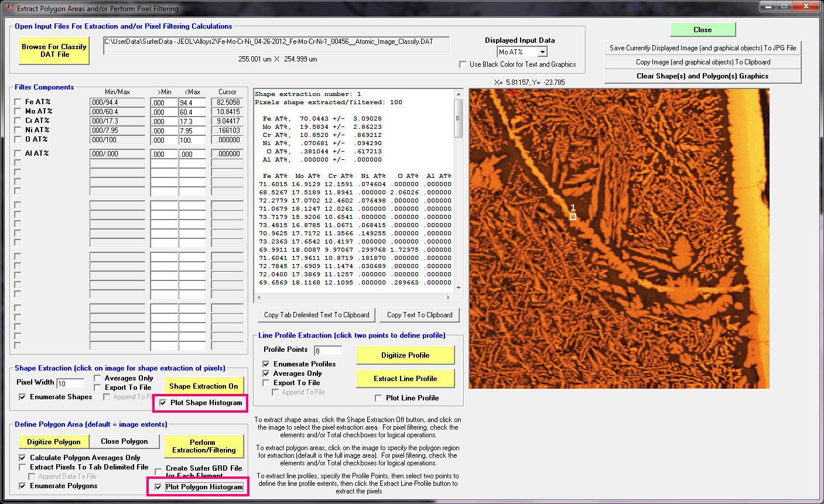Click the Digitize Polygon button

(x=54, y=442)
